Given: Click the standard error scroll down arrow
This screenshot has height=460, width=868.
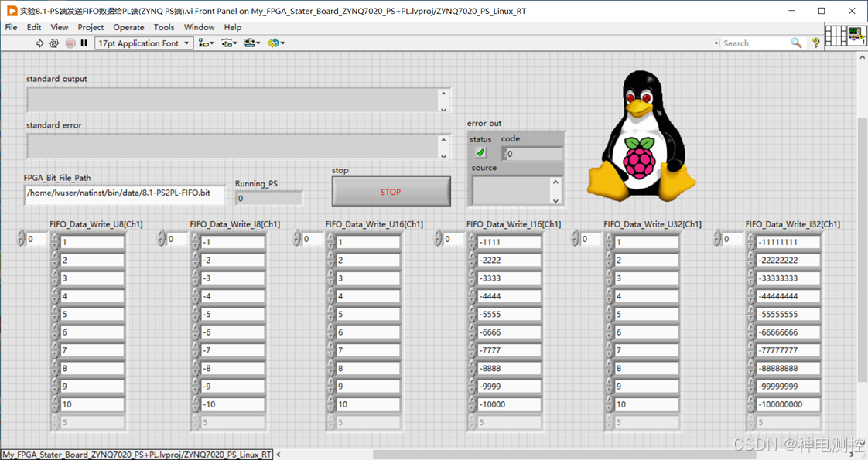Looking at the screenshot, I should 443,155.
